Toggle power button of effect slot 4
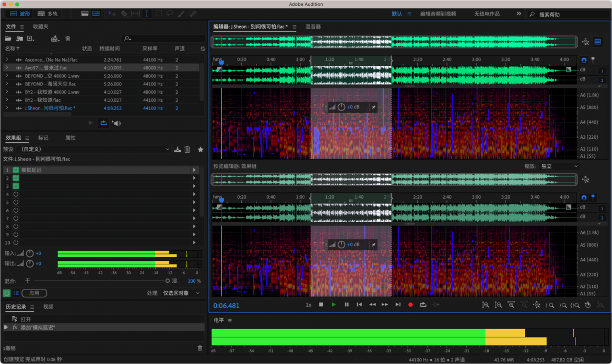Screen dimensions: 612x364 [x=16, y=194]
